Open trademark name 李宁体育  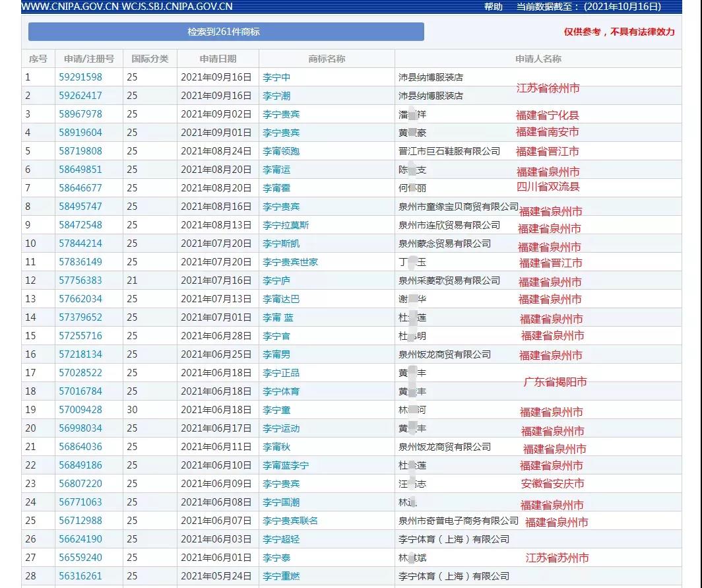(281, 391)
